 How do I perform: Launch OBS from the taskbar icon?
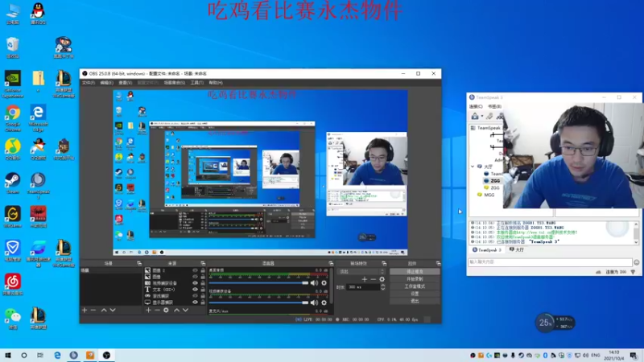pyautogui.click(x=106, y=356)
